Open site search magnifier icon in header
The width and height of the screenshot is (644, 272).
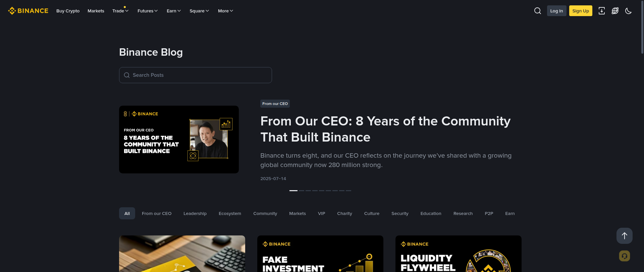tap(537, 11)
